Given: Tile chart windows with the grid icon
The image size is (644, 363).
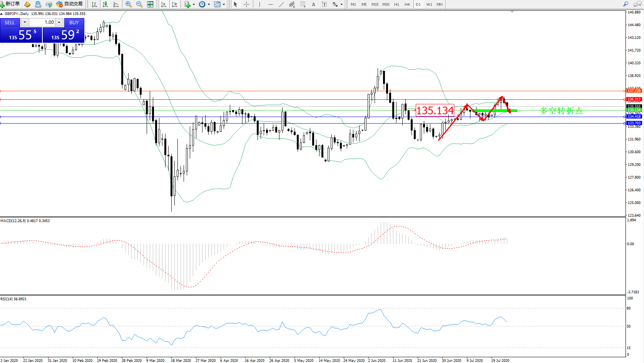Looking at the screenshot, I should 150,4.
